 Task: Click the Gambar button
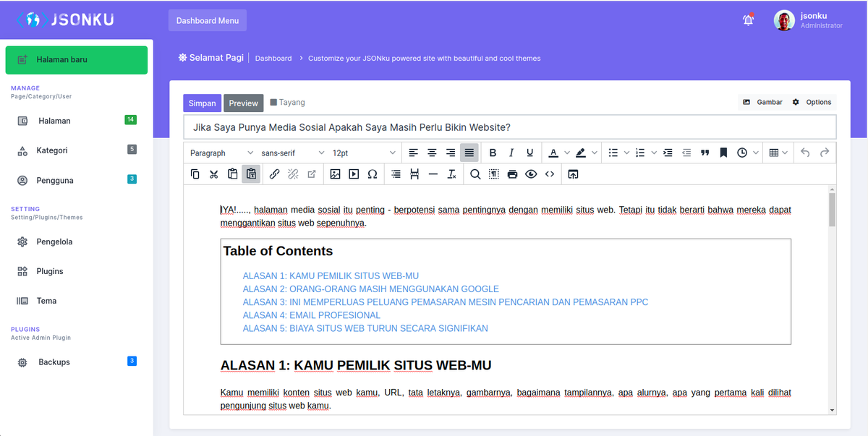pos(762,102)
